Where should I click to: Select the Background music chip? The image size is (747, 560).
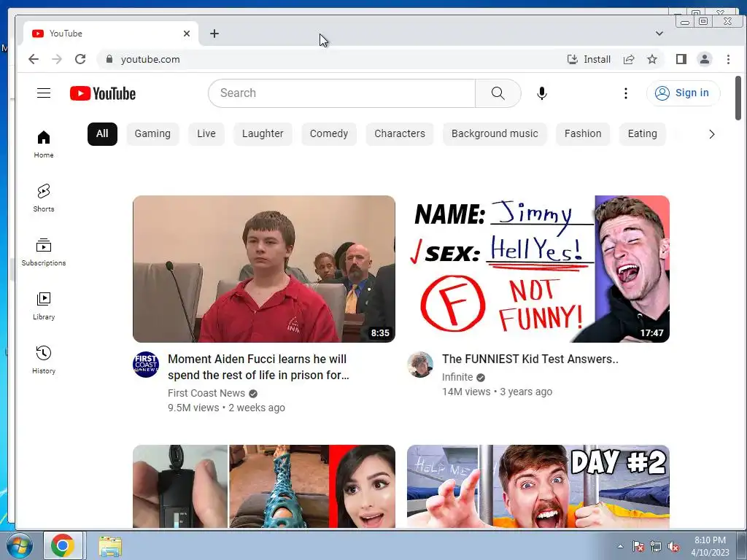(495, 134)
